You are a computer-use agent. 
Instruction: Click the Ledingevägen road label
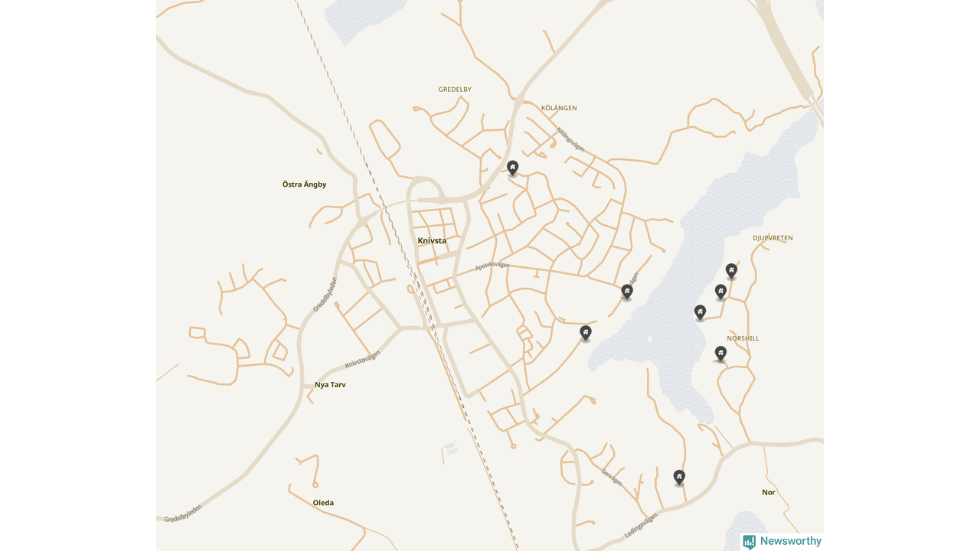[x=641, y=526]
